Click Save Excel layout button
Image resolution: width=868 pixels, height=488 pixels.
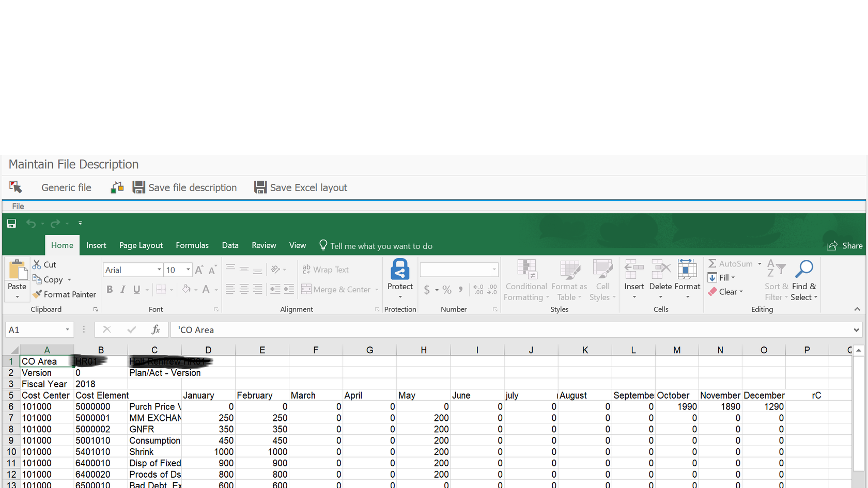[301, 187]
